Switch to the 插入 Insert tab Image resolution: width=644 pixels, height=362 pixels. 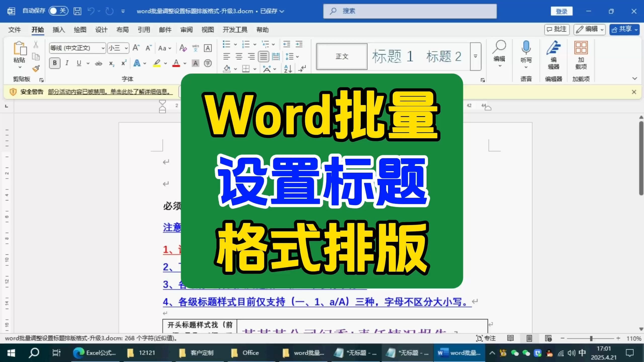[x=59, y=30]
